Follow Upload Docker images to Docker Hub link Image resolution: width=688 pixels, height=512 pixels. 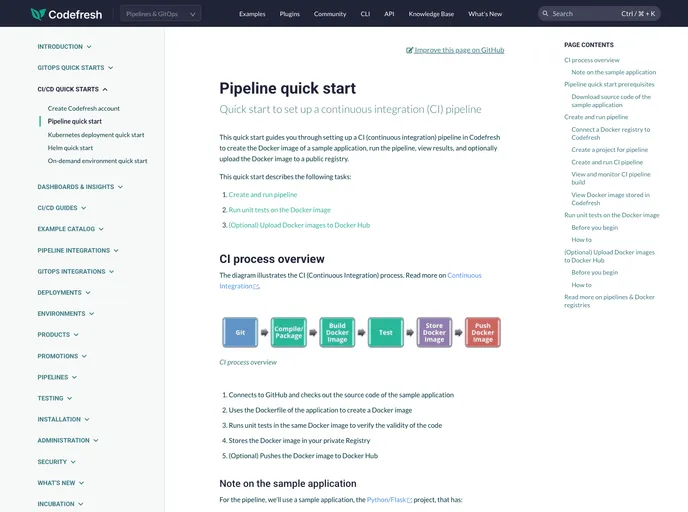(x=299, y=226)
